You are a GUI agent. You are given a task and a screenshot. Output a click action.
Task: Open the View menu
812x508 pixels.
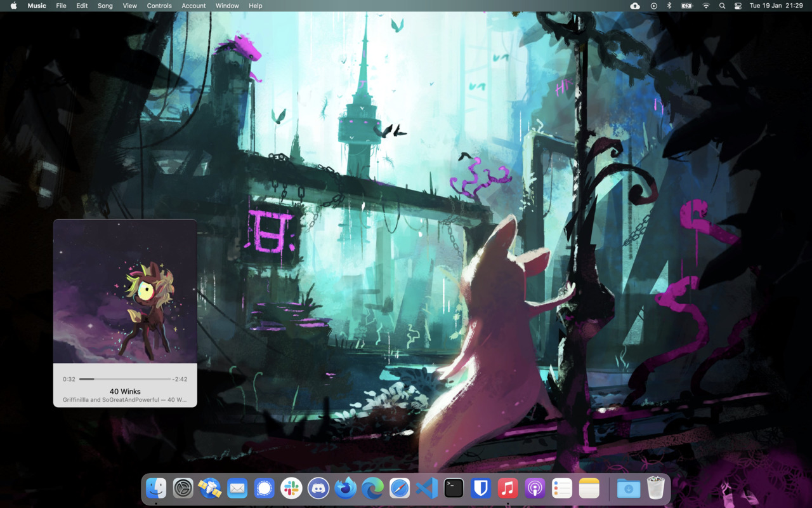(x=129, y=6)
